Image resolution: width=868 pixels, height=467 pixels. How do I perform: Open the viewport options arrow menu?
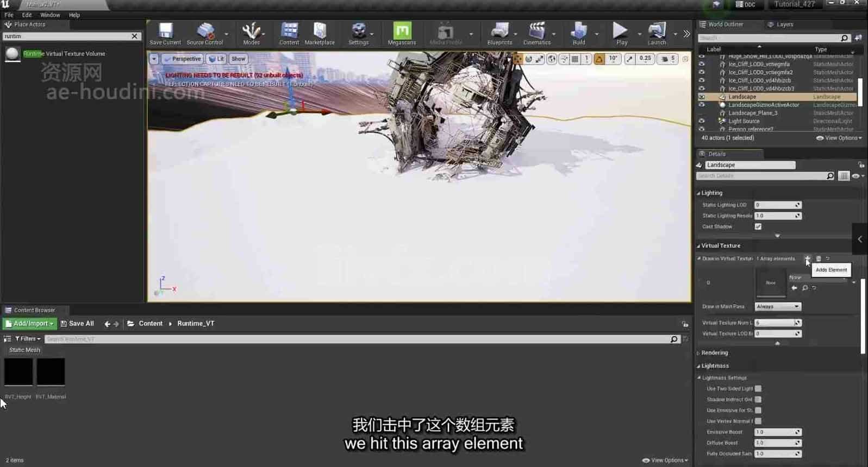pyautogui.click(x=154, y=59)
